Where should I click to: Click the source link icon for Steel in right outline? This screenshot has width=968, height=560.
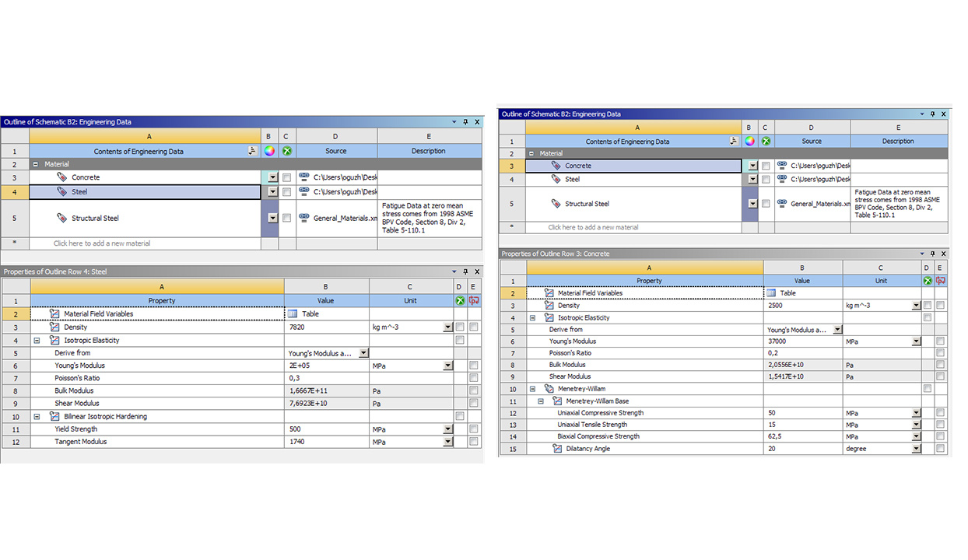pyautogui.click(x=782, y=179)
